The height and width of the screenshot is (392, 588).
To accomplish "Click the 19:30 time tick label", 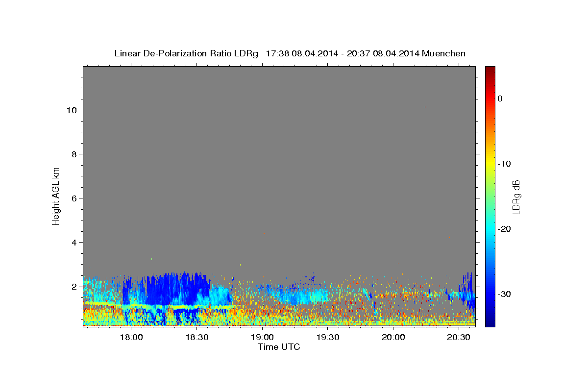I will tap(328, 337).
